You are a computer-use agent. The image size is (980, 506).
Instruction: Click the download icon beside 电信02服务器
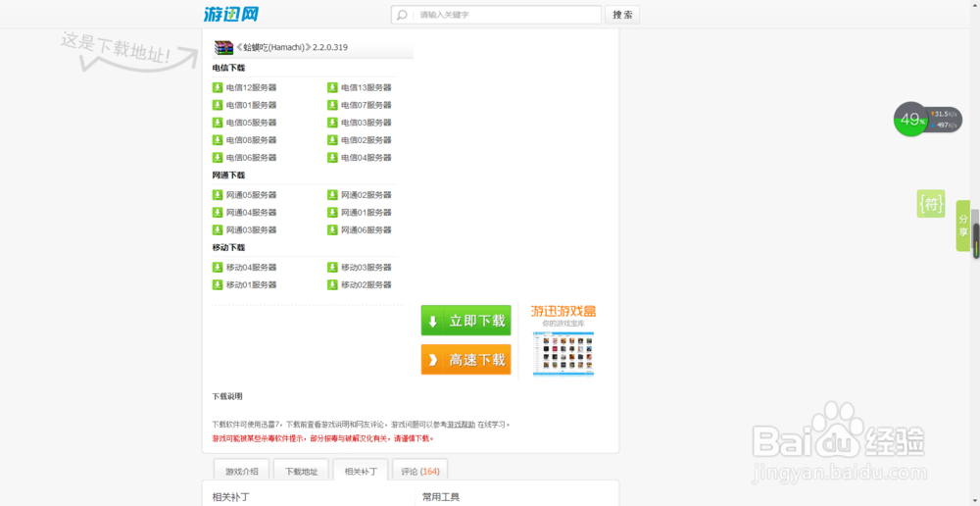[x=332, y=140]
